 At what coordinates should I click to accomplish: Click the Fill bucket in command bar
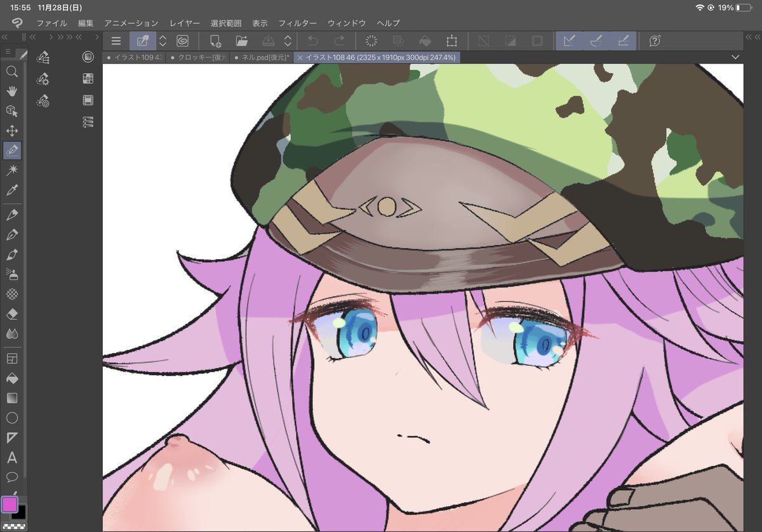(425, 41)
